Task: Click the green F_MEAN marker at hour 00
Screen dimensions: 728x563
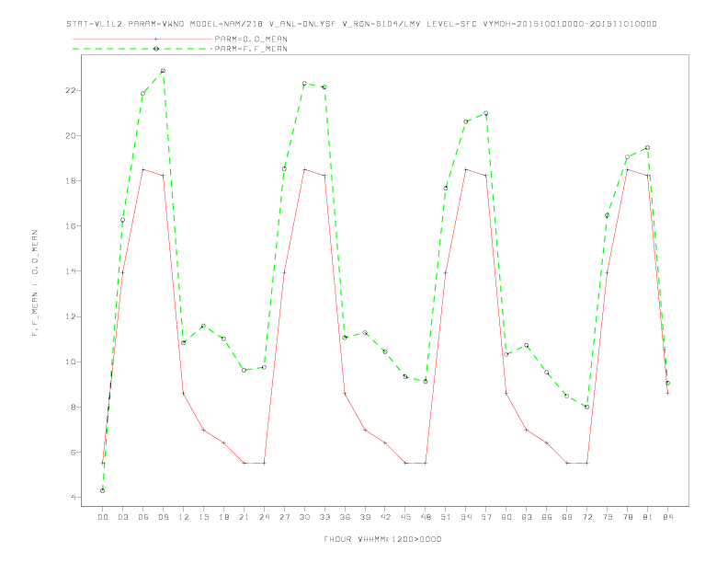Action: pos(103,490)
